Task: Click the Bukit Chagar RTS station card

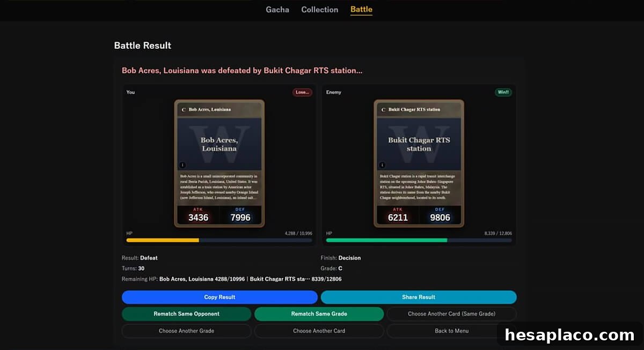Action: click(419, 163)
